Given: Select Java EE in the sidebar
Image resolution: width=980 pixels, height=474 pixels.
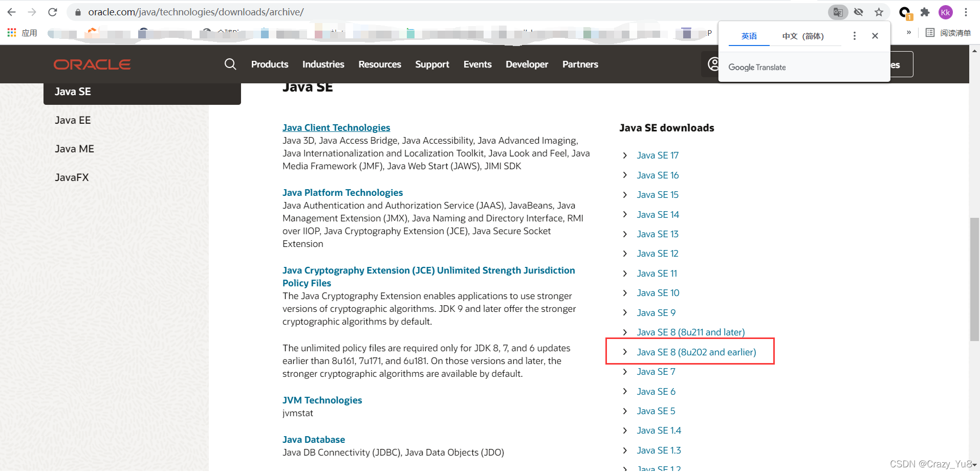Looking at the screenshot, I should [73, 120].
